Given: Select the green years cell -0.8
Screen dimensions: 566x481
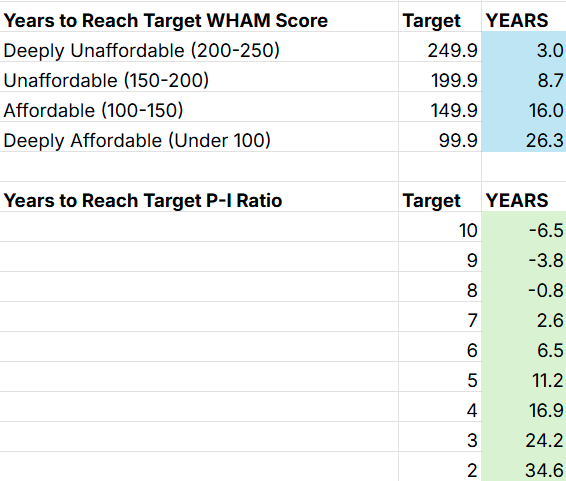Looking at the screenshot, I should point(524,287).
